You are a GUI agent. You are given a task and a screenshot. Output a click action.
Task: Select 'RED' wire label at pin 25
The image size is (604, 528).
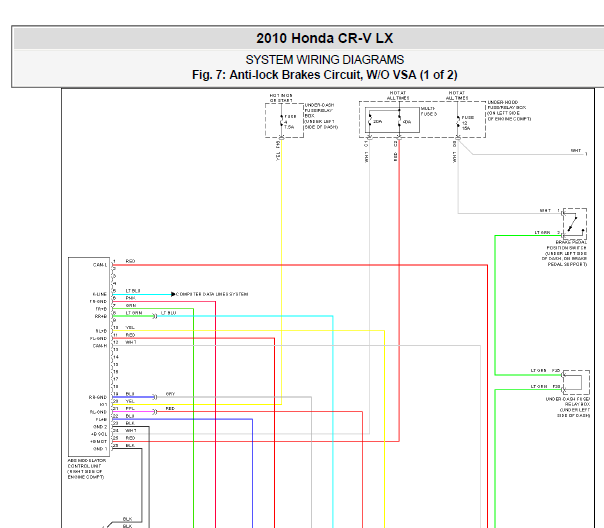pos(130,438)
